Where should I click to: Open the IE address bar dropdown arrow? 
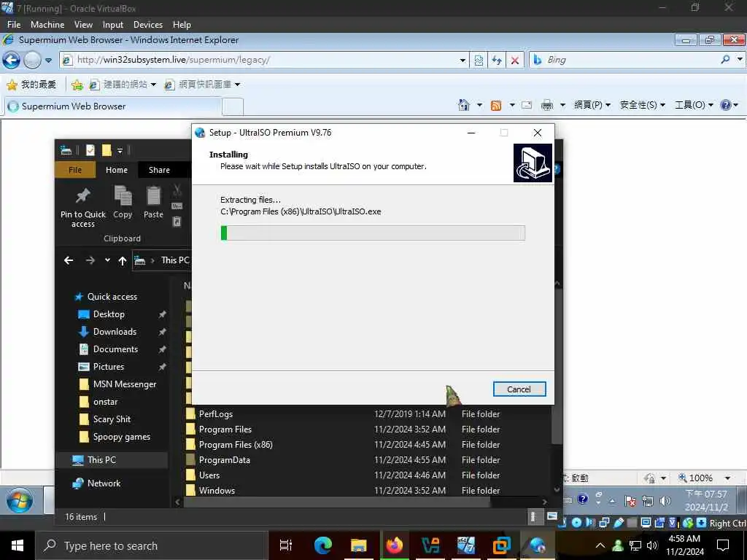click(x=462, y=60)
